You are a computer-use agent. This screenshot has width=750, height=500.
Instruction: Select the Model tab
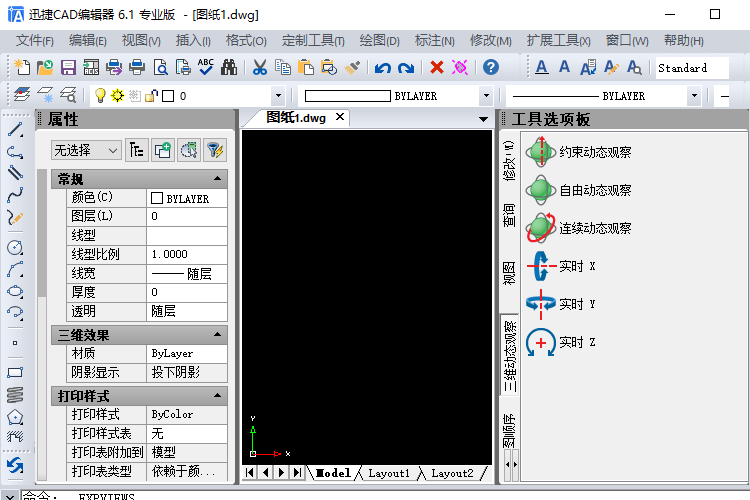[x=333, y=473]
